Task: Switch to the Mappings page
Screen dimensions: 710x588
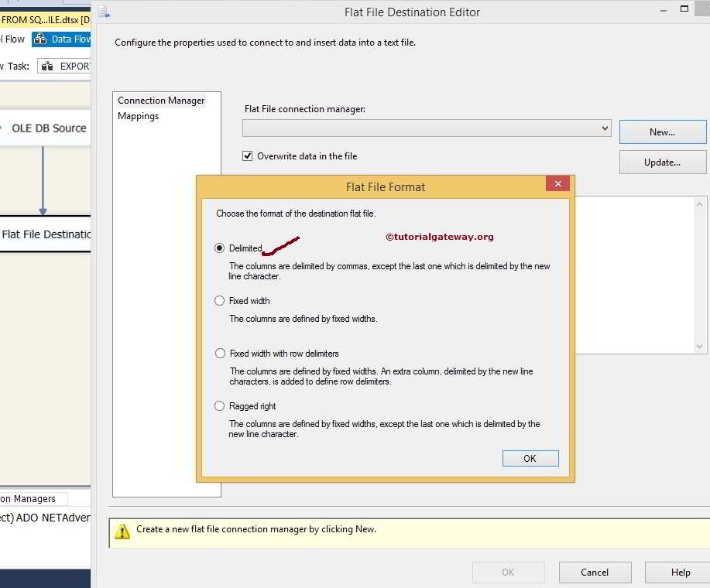Action: [139, 116]
